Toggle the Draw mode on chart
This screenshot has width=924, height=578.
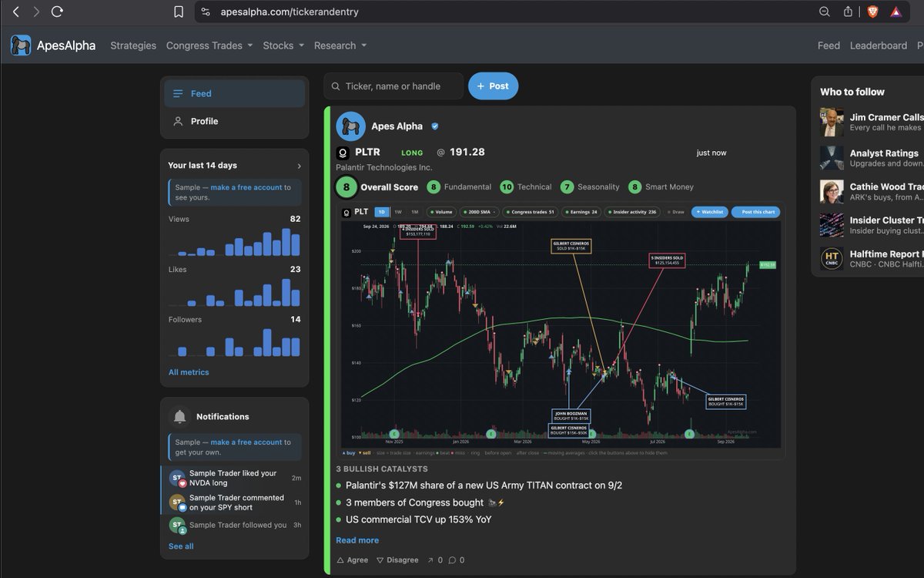(676, 212)
